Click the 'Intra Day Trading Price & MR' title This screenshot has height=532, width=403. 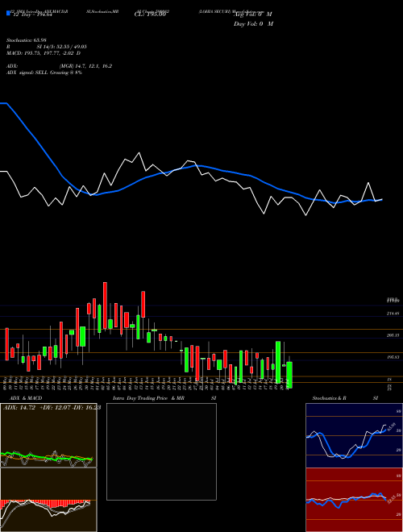(148, 398)
